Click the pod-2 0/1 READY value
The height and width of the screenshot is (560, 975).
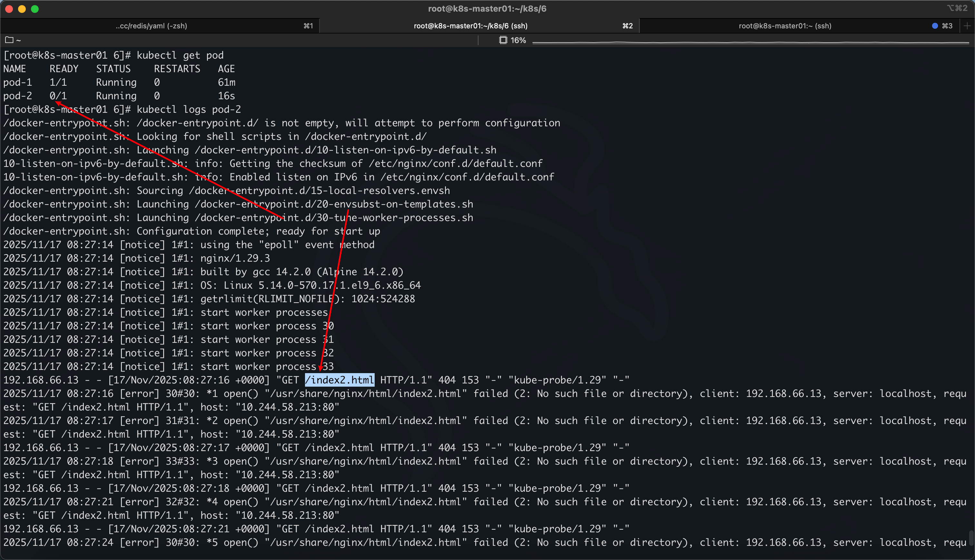pyautogui.click(x=58, y=96)
